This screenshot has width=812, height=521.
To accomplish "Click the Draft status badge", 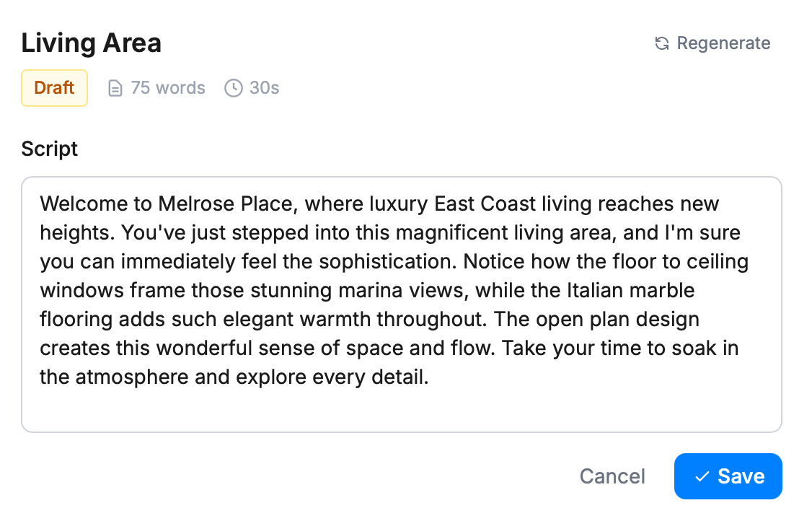I will click(54, 88).
